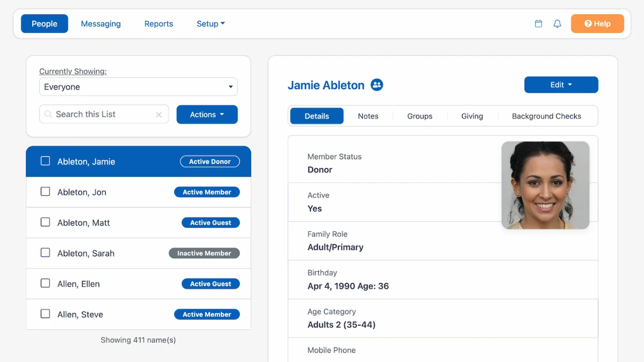Open the Edit dropdown button
The height and width of the screenshot is (362, 644).
561,85
